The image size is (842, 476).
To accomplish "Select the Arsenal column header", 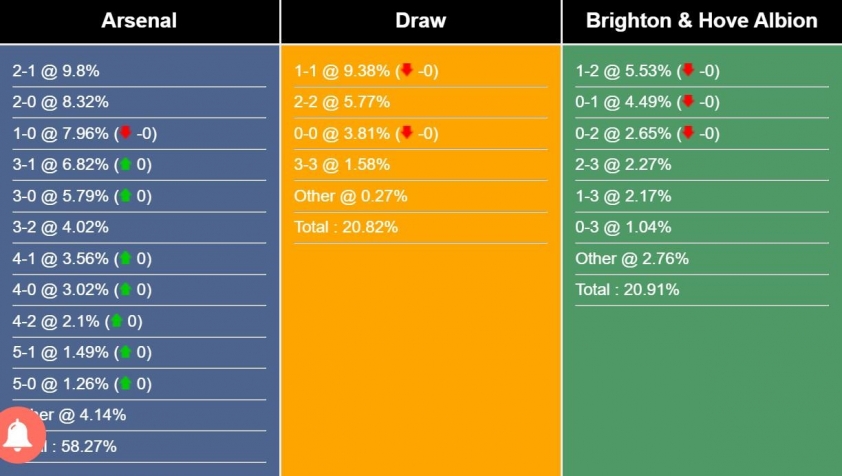I will 139,21.
